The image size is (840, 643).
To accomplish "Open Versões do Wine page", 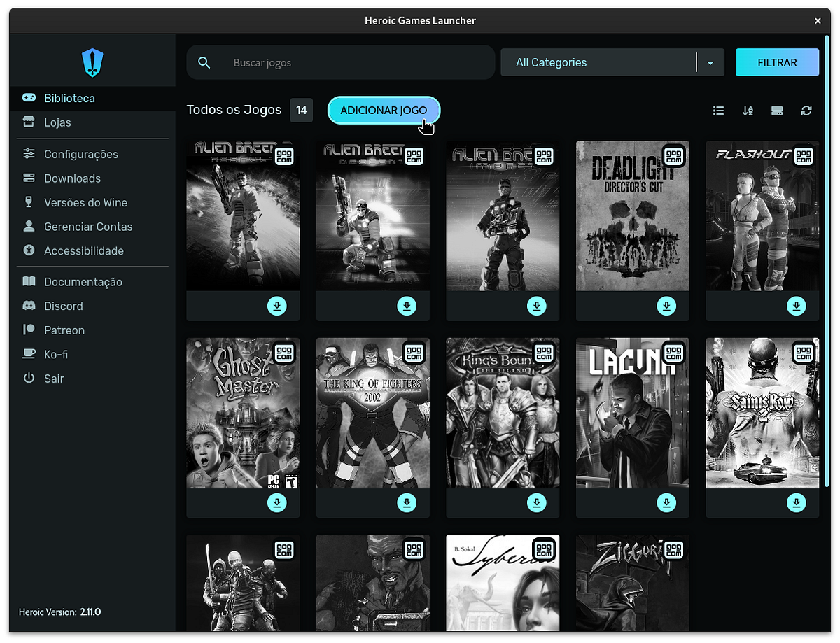I will (92, 202).
